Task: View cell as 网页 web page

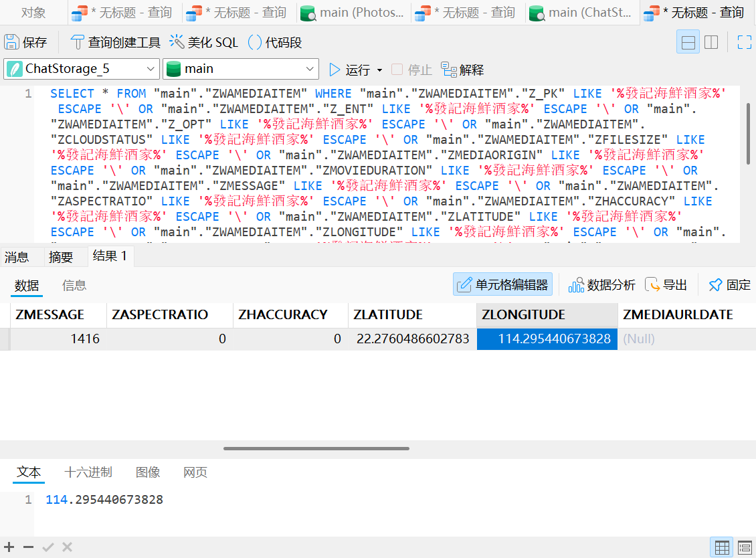Action: [195, 472]
